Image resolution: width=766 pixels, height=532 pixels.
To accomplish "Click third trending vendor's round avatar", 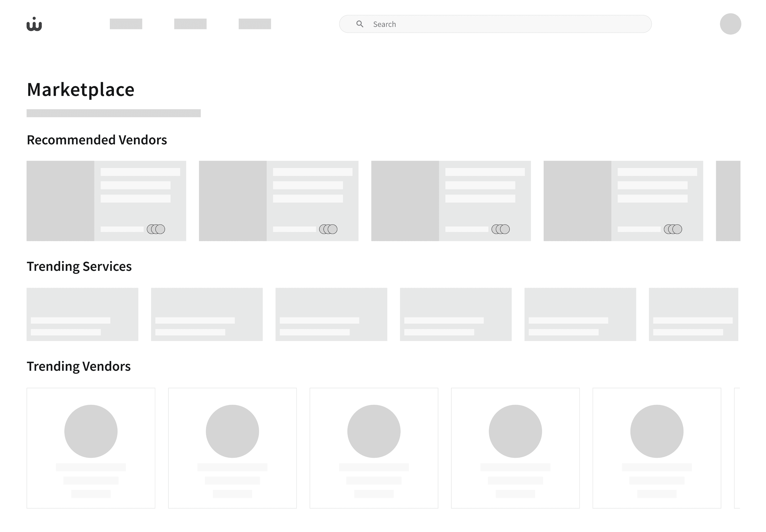I will (374, 431).
